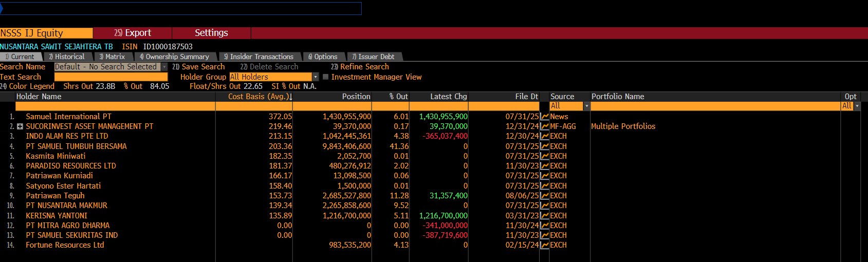Select PT MITRA AGRO DHARMA holder

(67, 226)
